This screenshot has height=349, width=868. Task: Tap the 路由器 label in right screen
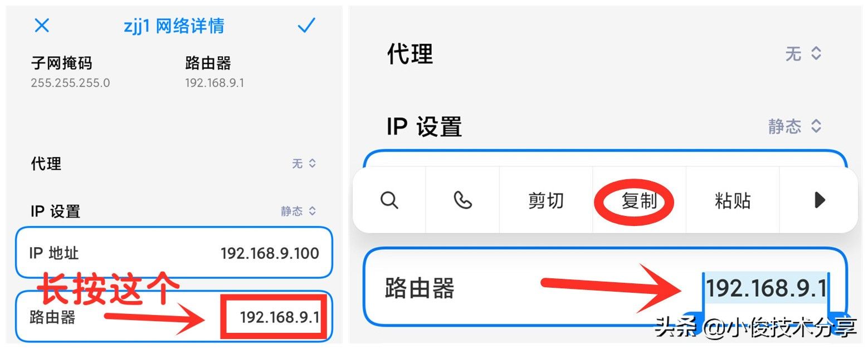[x=420, y=289]
